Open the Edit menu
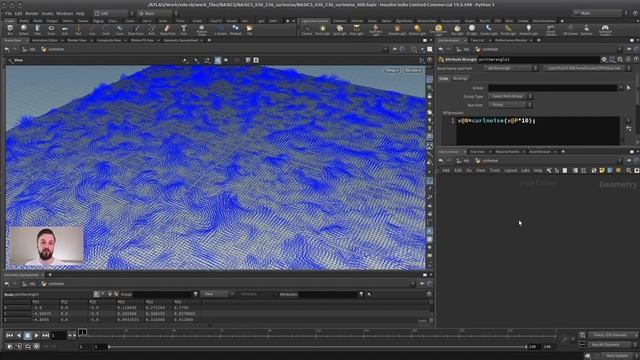The height and width of the screenshot is (360, 640). click(x=19, y=13)
